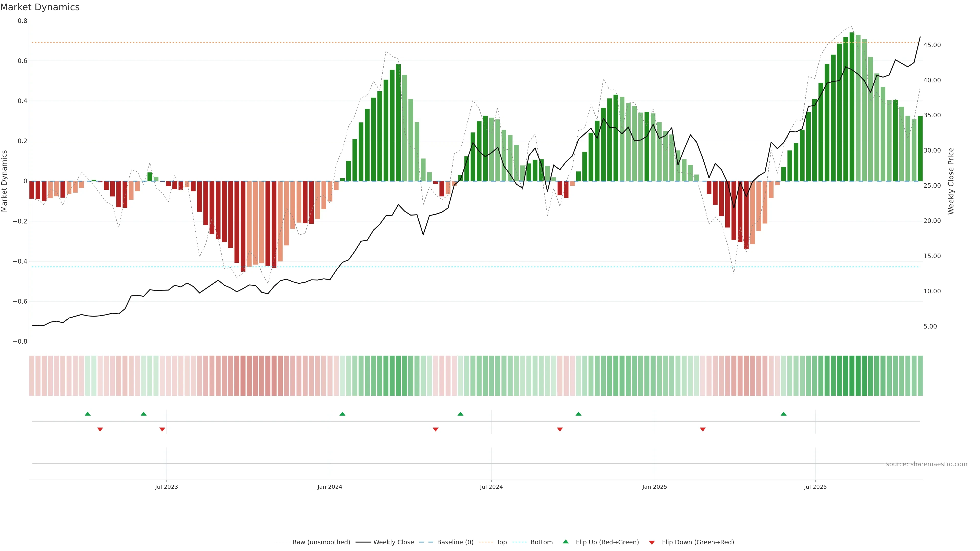Image resolution: width=980 pixels, height=551 pixels.
Task: Click green triangle icon in Flip Up legend
Action: (566, 542)
